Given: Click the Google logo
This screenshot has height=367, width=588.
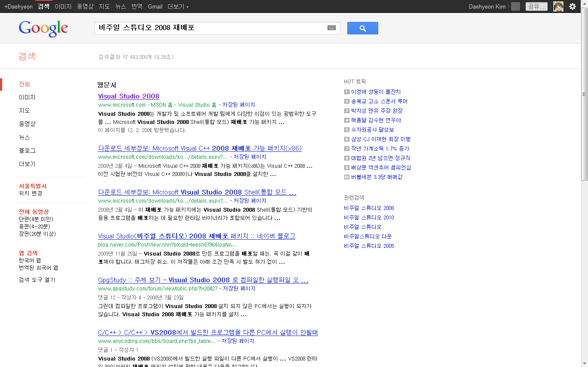Looking at the screenshot, I should (43, 29).
